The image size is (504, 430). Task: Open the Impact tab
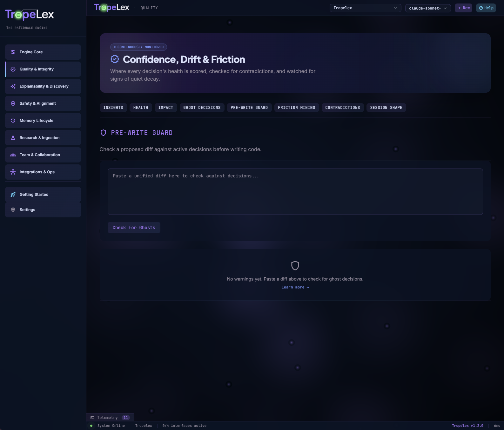[x=166, y=108]
